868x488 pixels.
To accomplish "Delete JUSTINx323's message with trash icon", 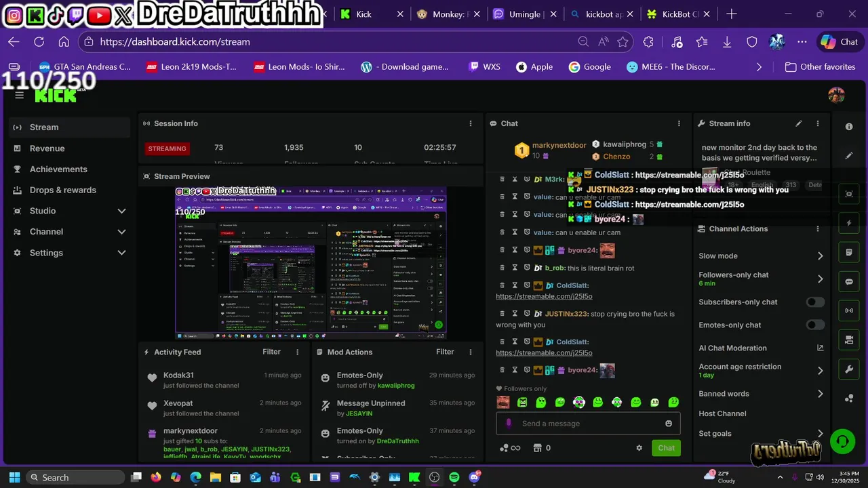I will point(502,314).
